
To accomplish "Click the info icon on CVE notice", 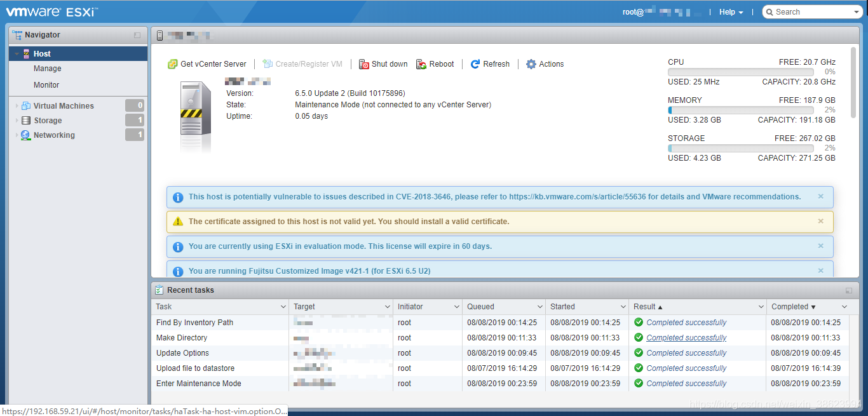I will (x=179, y=197).
